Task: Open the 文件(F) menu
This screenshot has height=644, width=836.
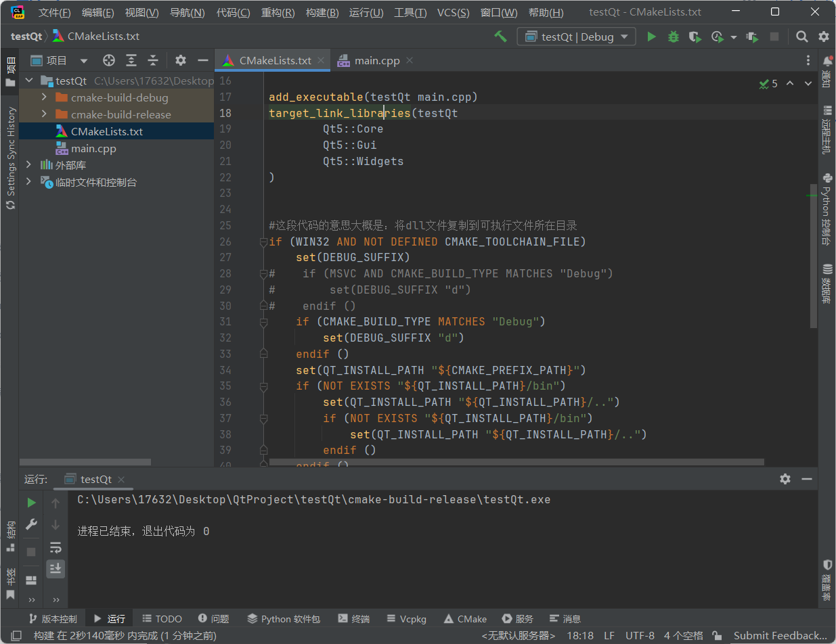Action: pyautogui.click(x=54, y=12)
